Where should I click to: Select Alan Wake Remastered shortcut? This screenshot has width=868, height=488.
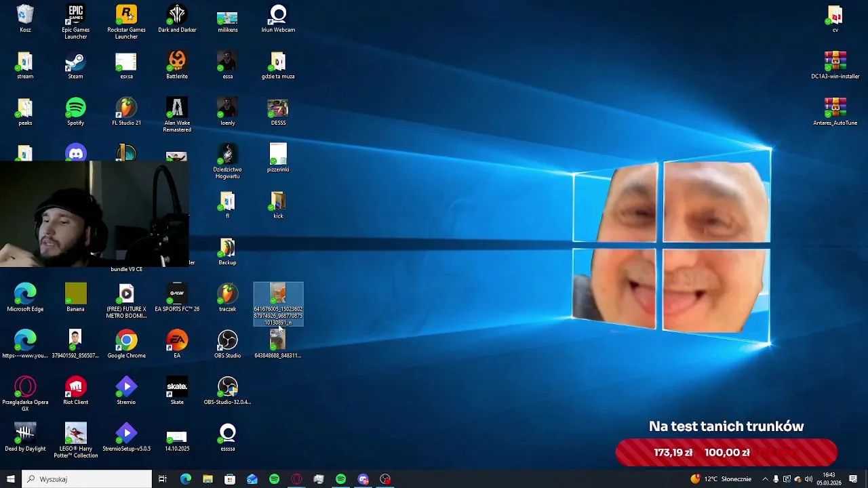click(x=177, y=115)
